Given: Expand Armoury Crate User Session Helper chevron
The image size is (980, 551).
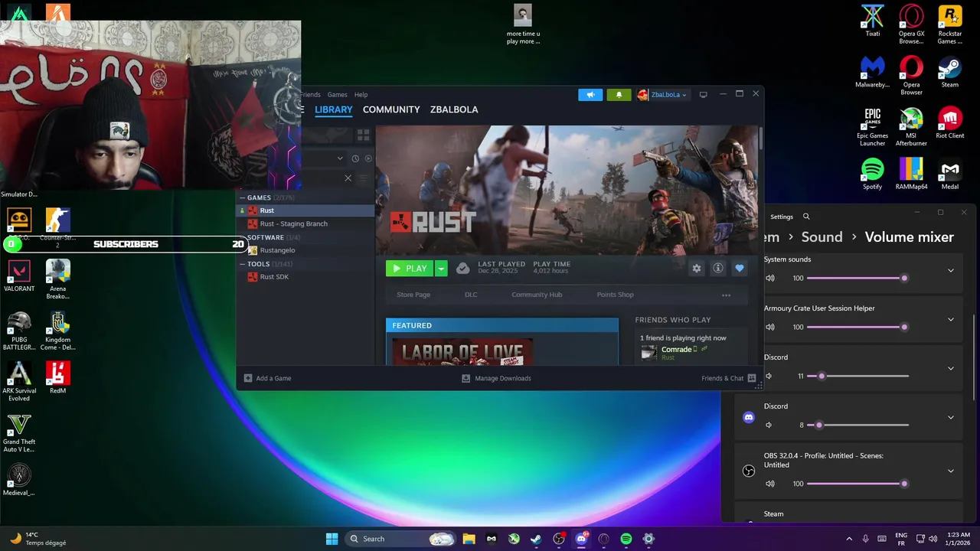Looking at the screenshot, I should point(951,319).
